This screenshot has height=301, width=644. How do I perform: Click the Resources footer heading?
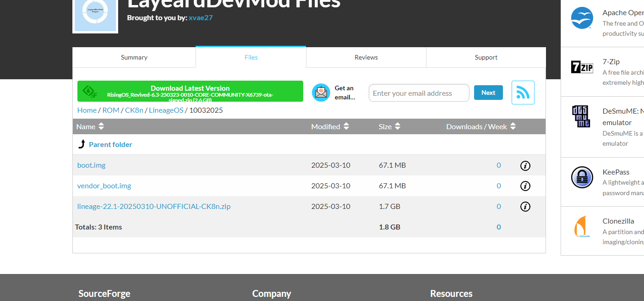[x=451, y=294]
